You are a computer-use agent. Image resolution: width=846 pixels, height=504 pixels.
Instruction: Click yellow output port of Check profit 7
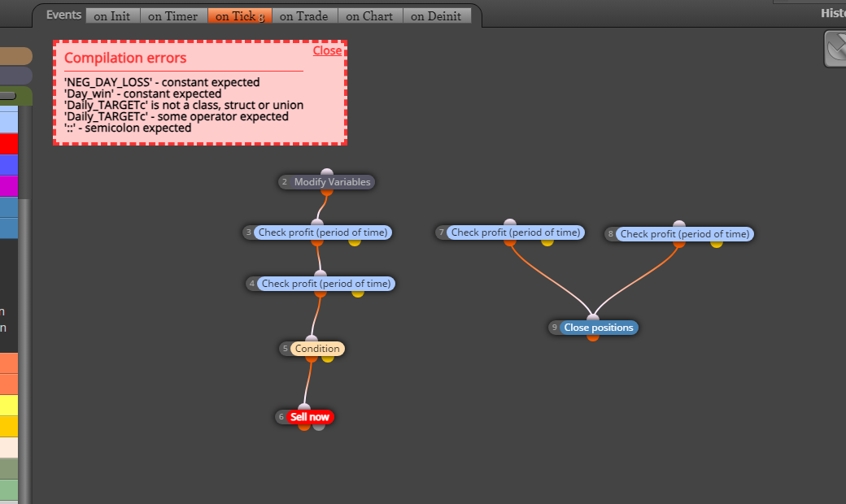click(547, 242)
